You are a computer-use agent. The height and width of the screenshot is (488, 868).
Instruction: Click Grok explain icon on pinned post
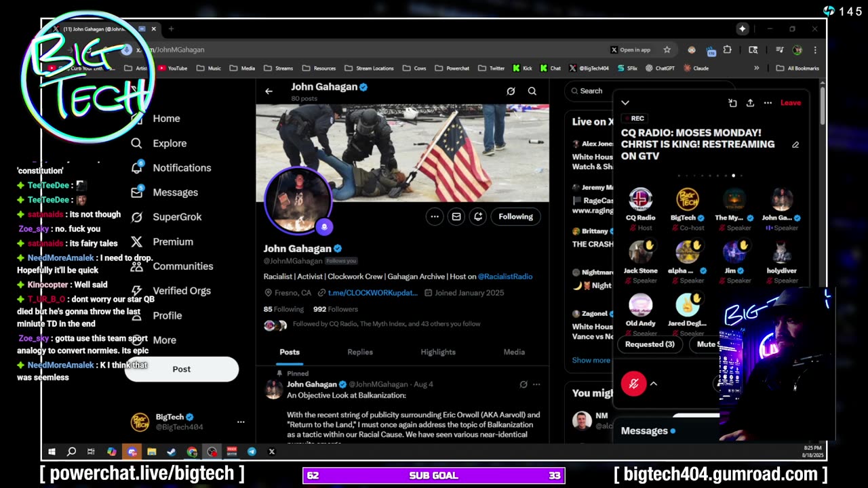(x=524, y=384)
